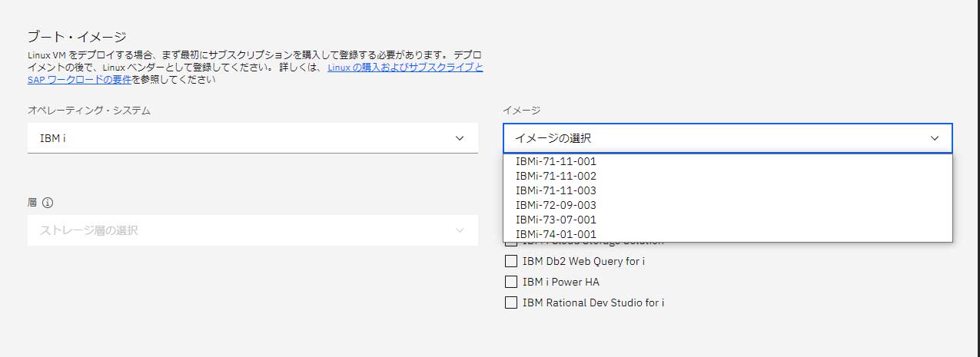Viewport: 980px width, 357px height.
Task: Open the operating system dropdown showing IBM i
Action: (252, 138)
